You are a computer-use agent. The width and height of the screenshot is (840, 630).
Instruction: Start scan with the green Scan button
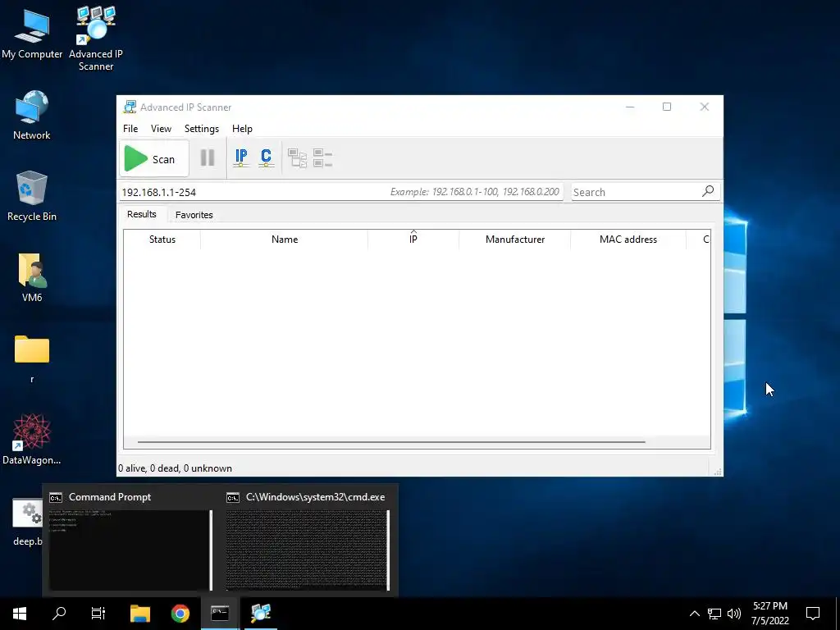pyautogui.click(x=153, y=158)
